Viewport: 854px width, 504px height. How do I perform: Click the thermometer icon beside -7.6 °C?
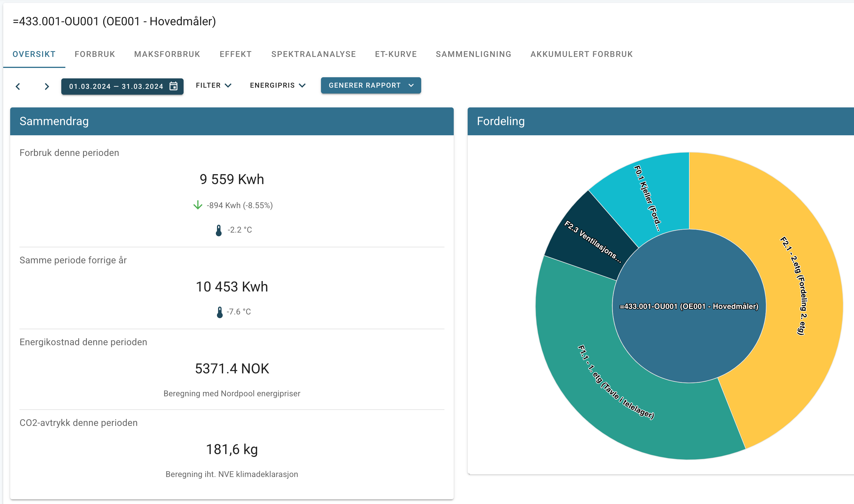pos(220,312)
